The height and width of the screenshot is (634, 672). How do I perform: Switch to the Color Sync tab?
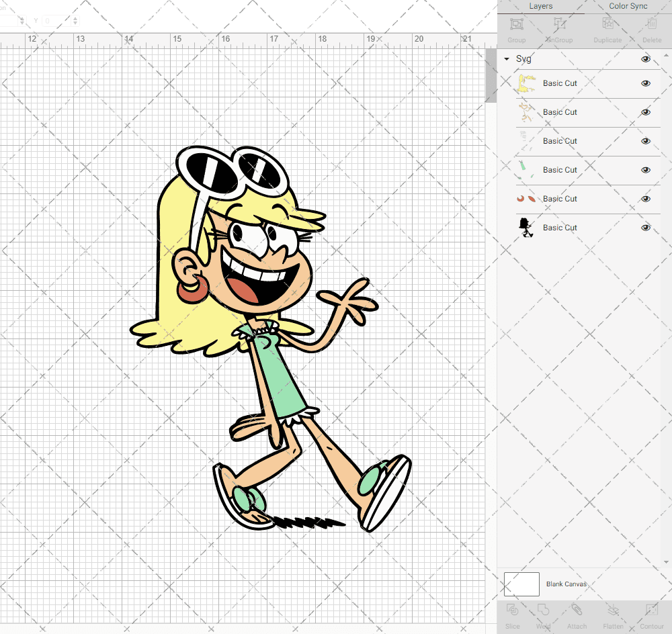click(628, 6)
